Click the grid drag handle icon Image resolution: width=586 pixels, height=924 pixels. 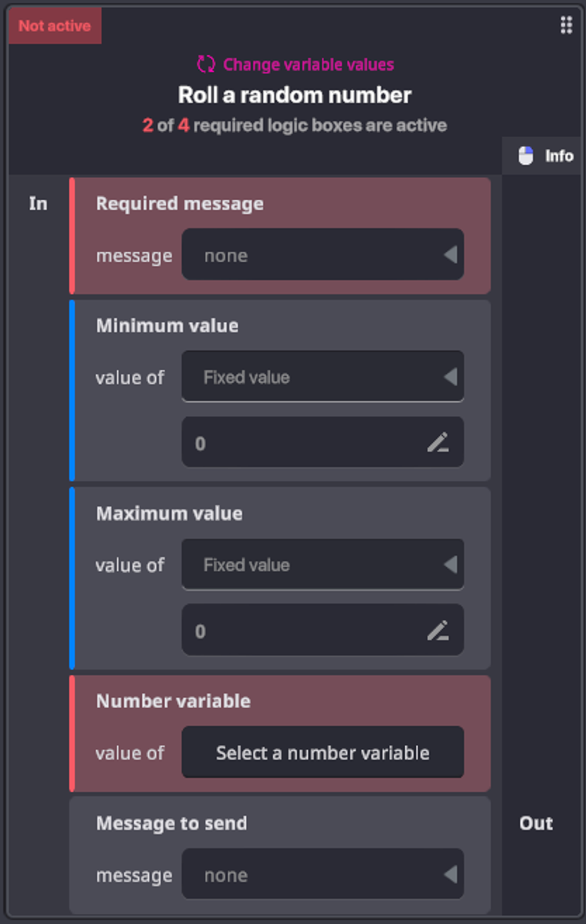point(566,25)
